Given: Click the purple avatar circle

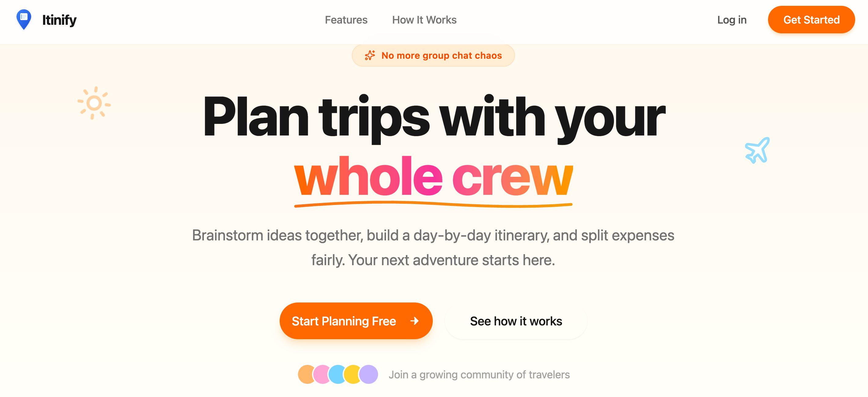Looking at the screenshot, I should (x=369, y=374).
